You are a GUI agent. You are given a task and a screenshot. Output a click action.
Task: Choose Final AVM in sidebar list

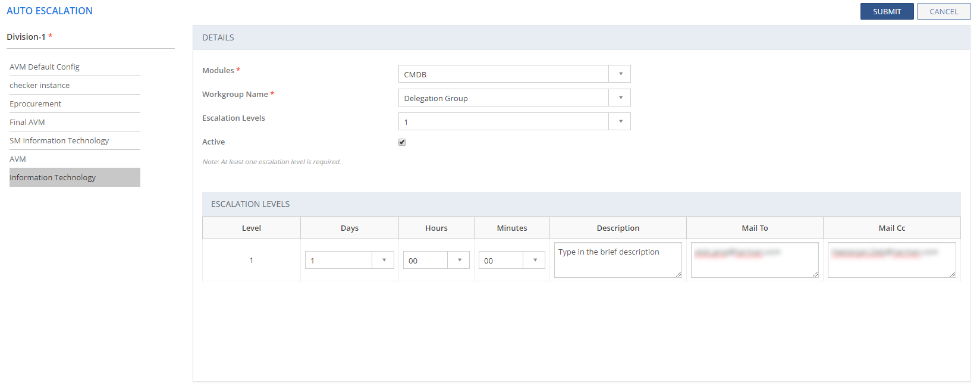(x=27, y=123)
